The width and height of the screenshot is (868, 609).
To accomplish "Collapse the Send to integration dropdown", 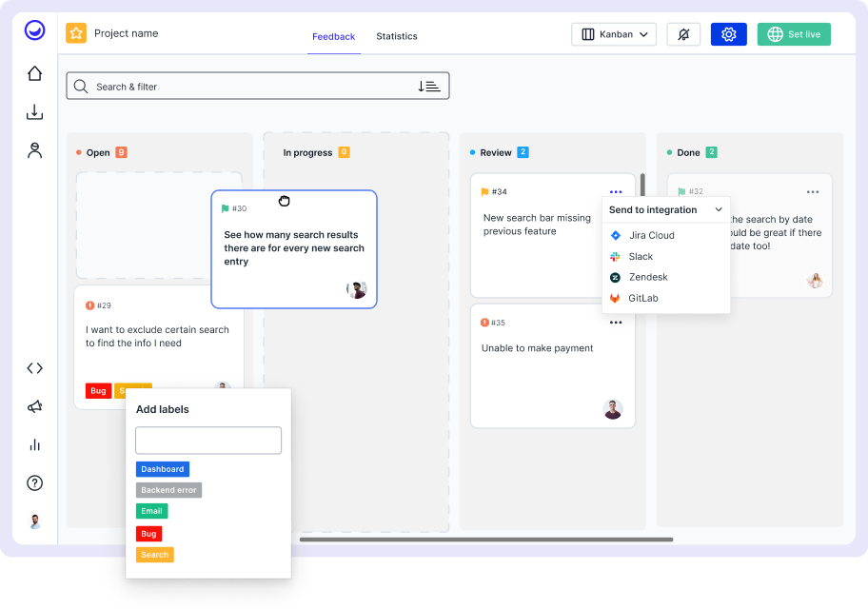I will (x=719, y=210).
